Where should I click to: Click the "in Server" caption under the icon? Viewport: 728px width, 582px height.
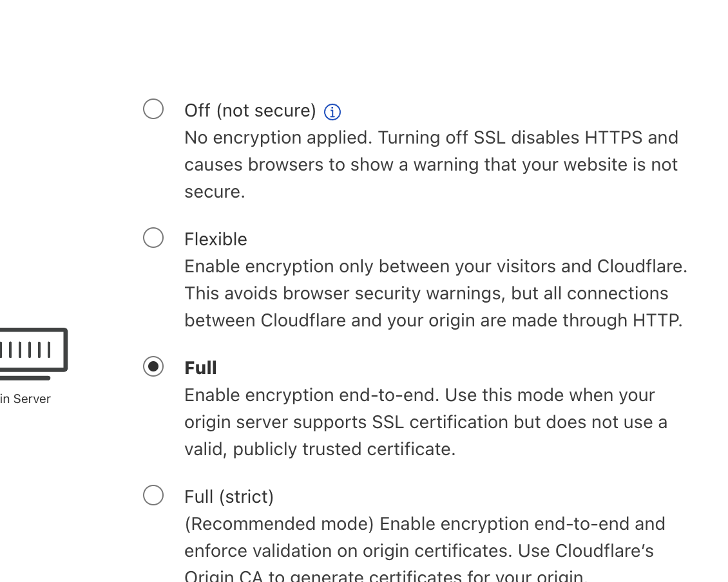tap(26, 399)
